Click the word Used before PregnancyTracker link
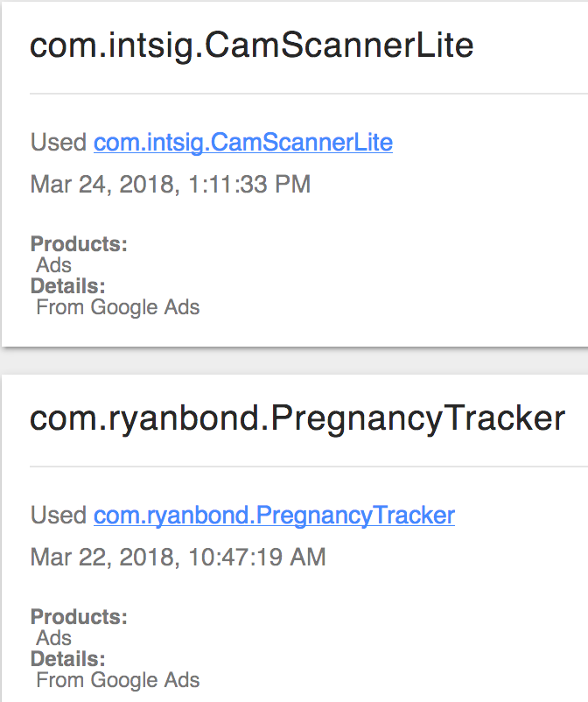Screen dimensions: 588x702 point(58,516)
